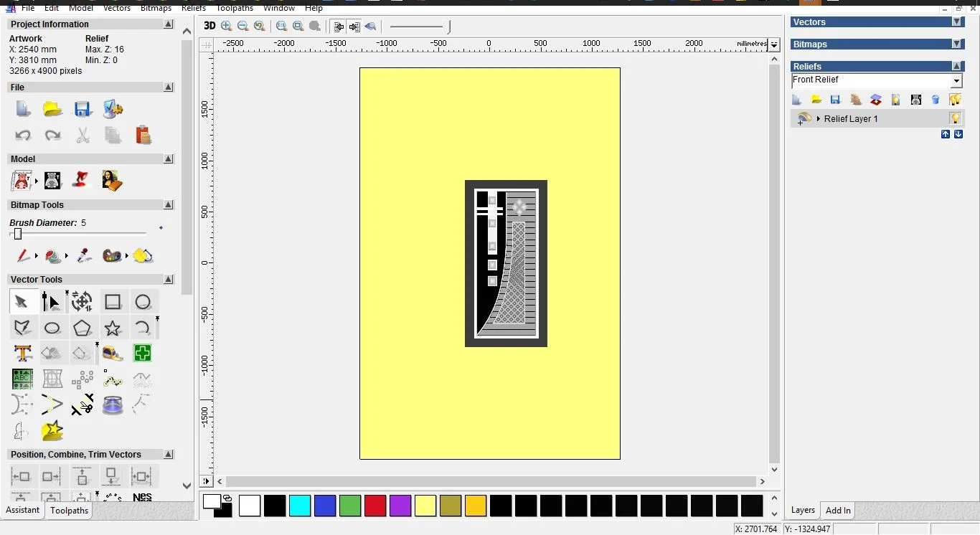
Task: Toggle Relief Layer 1 visibility light bulb
Action: point(955,118)
